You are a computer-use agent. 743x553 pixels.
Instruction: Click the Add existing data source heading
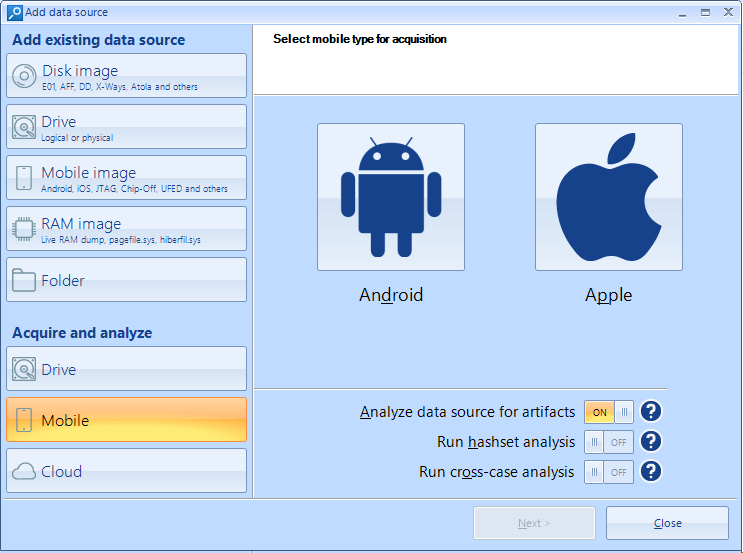(99, 40)
